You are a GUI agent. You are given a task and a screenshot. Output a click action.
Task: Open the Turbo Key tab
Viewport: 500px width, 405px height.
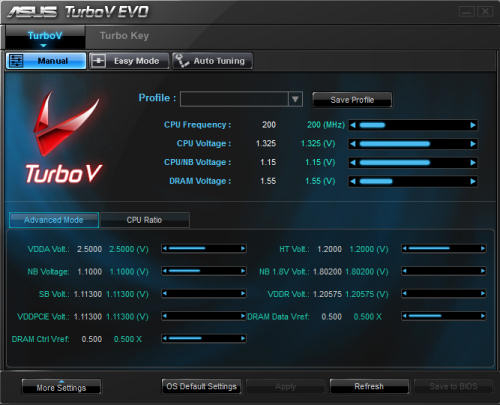[x=124, y=36]
